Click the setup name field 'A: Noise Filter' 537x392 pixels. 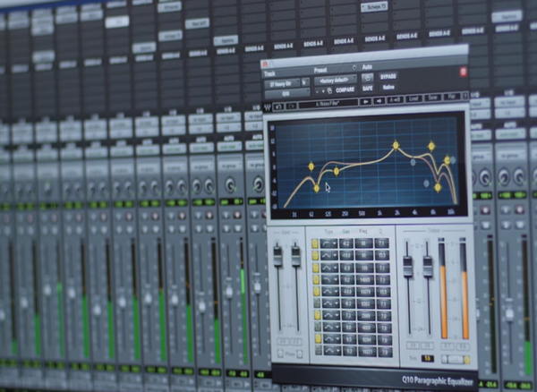coord(328,104)
